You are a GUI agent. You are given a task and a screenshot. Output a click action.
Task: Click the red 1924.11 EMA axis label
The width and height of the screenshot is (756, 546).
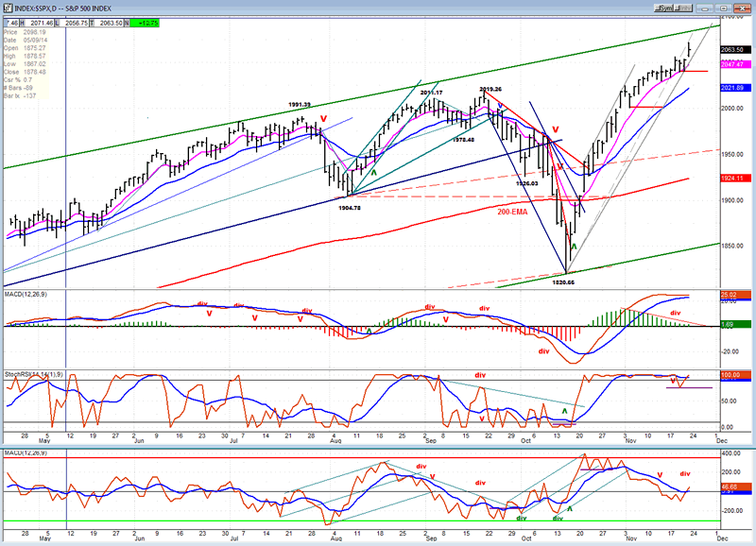coord(735,179)
